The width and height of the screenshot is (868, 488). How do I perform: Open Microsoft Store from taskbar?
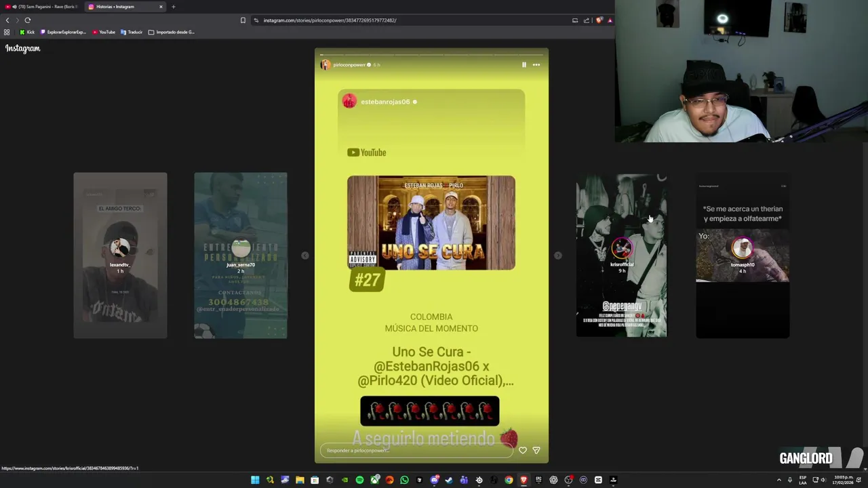click(x=315, y=480)
